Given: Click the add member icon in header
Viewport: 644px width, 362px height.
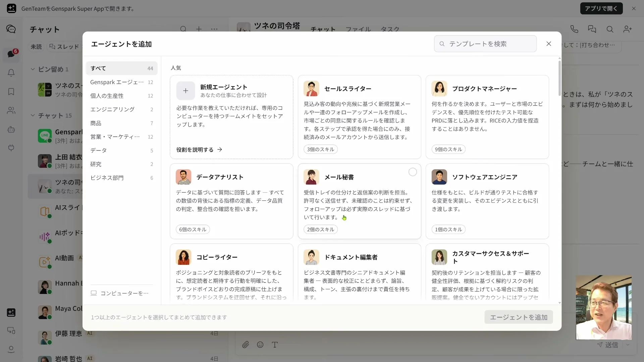Looking at the screenshot, I should point(628,29).
